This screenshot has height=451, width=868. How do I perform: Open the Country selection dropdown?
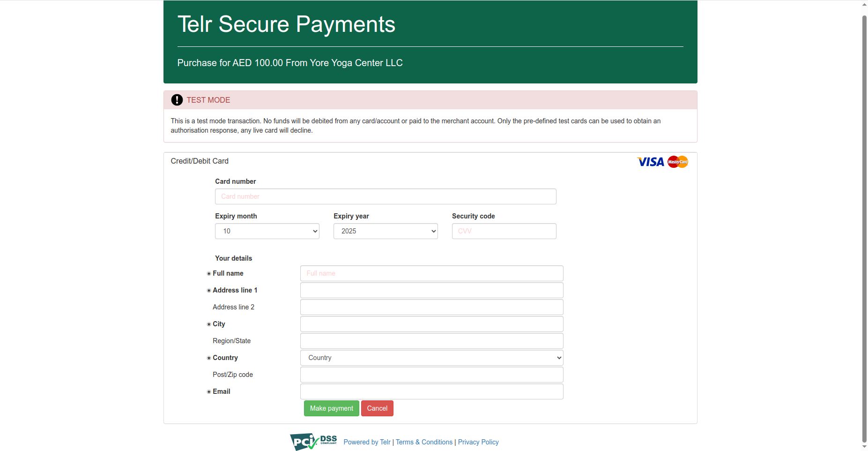pos(431,357)
